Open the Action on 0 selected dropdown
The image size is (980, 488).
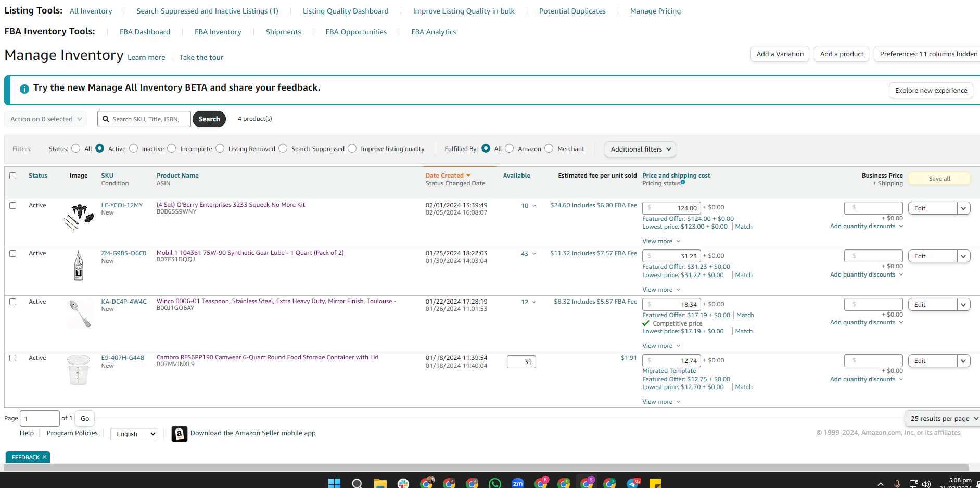46,119
